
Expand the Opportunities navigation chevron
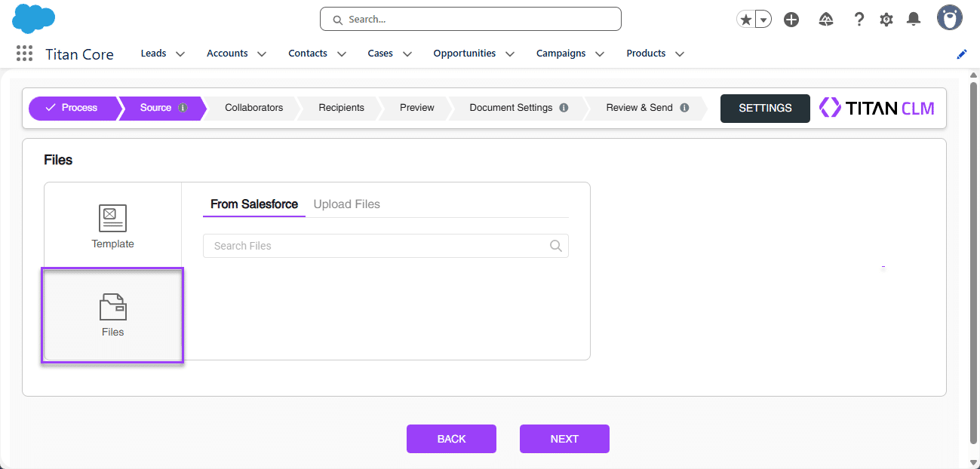click(x=510, y=54)
